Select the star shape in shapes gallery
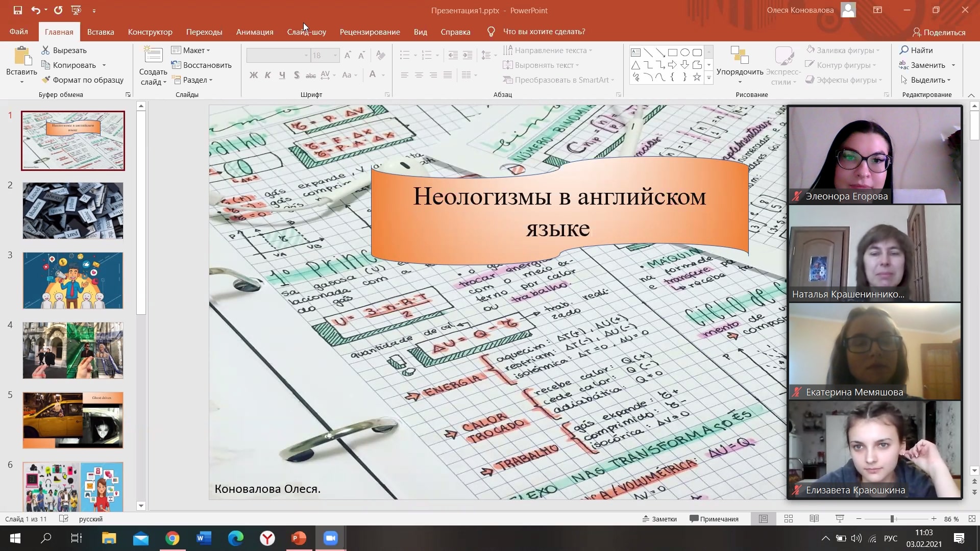This screenshot has width=980, height=551. (x=697, y=77)
